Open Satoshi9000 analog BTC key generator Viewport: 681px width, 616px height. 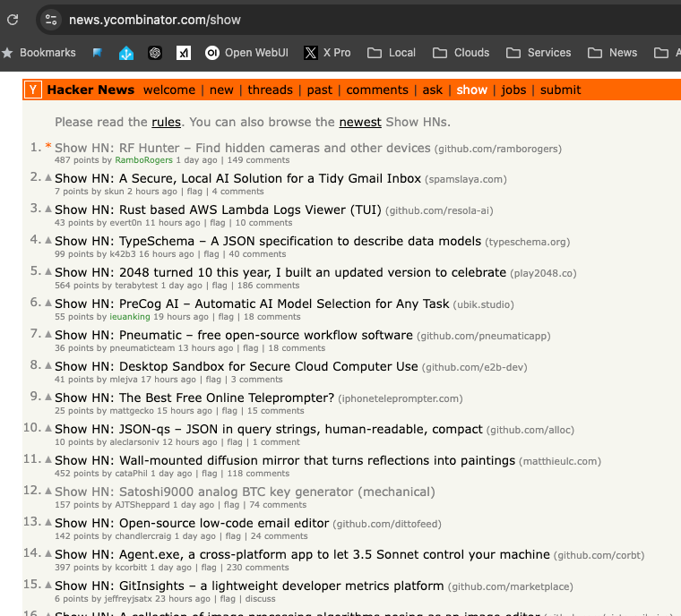245,492
